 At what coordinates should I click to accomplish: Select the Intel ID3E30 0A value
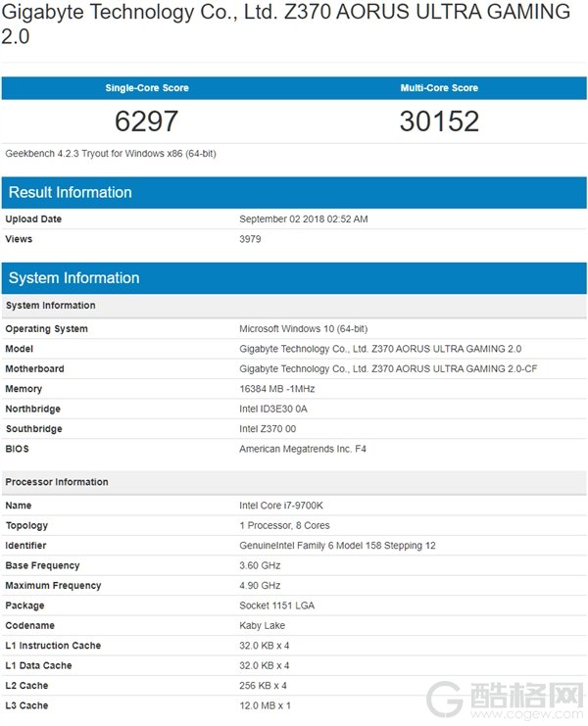[273, 409]
